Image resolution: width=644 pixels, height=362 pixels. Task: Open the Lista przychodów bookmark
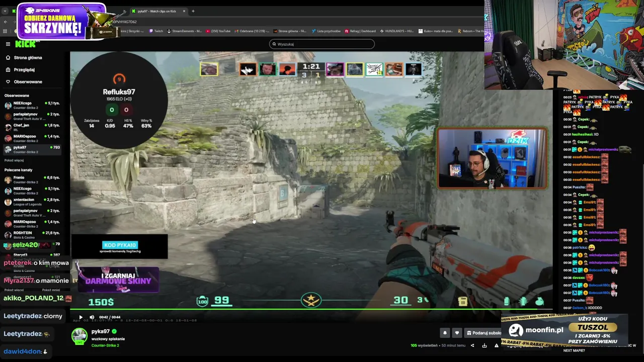point(326,31)
